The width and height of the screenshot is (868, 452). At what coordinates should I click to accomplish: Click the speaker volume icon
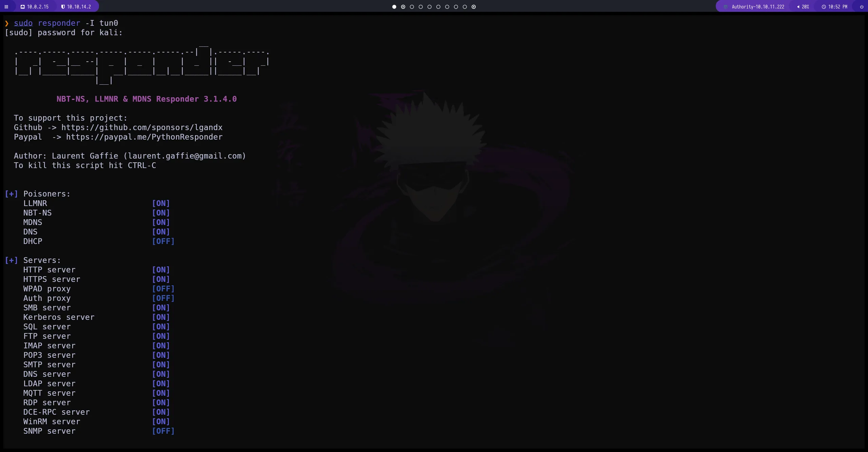[x=798, y=7]
